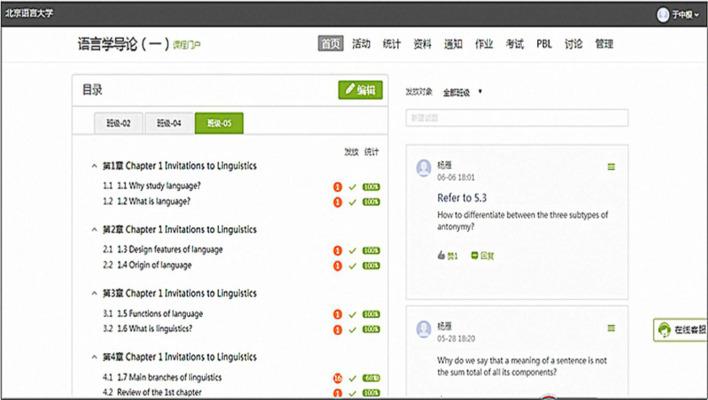The width and height of the screenshot is (708, 400).
Task: Click the reply icon under Refer to 5.3 post
Action: coord(475,256)
